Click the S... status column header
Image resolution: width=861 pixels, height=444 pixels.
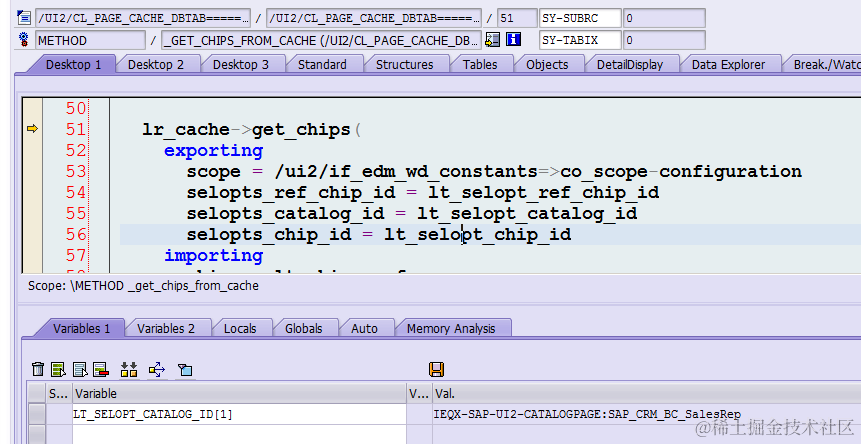coord(59,394)
